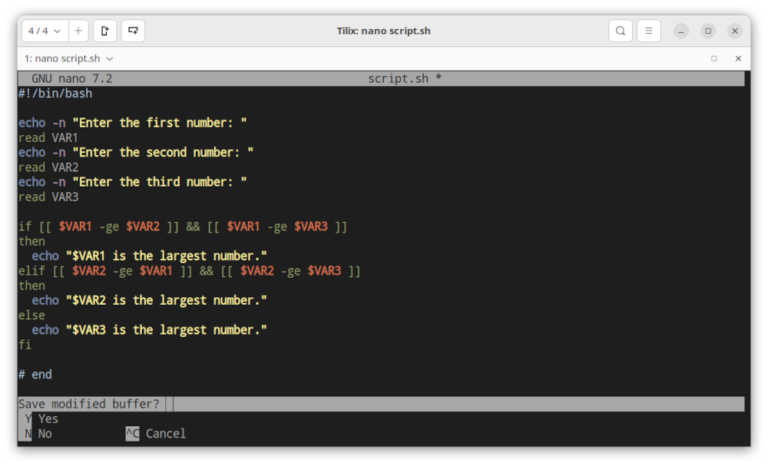Click the terminal title '1: nano script.sh'
This screenshot has height=466, width=768.
click(x=62, y=59)
